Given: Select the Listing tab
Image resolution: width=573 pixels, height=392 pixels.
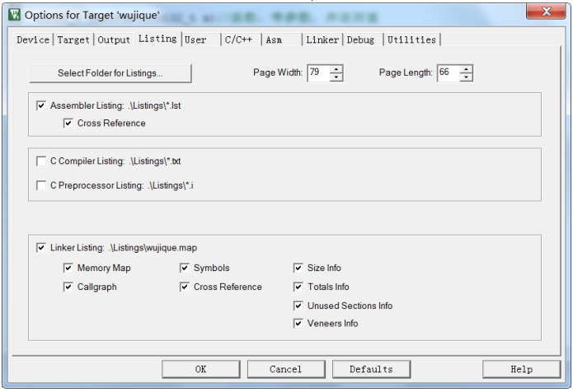Looking at the screenshot, I should (x=157, y=39).
